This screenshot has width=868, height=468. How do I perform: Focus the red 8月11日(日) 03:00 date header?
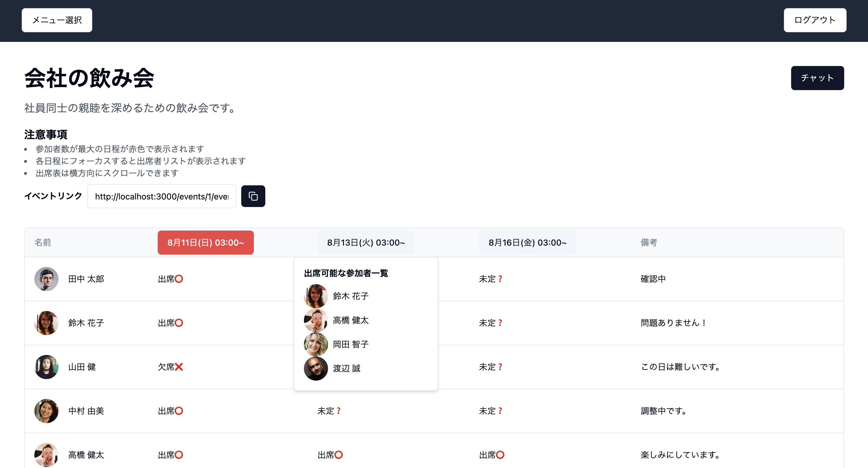(x=206, y=242)
